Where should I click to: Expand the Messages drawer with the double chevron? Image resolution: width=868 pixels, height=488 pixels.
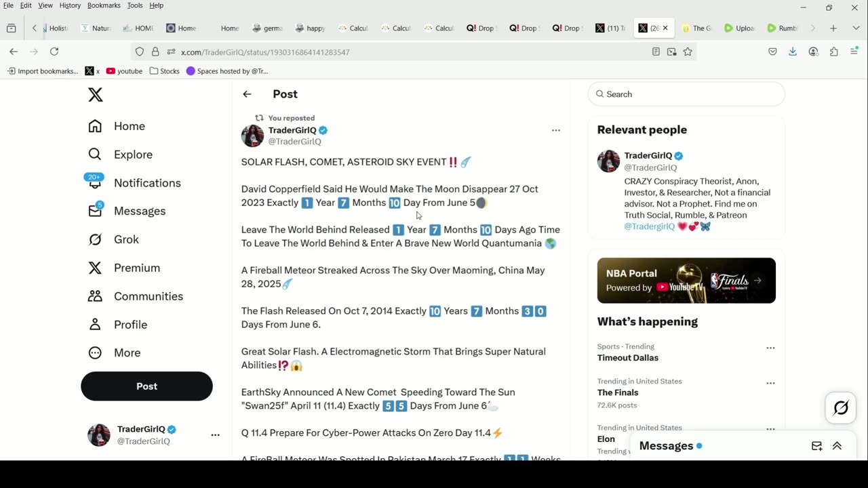point(837,446)
